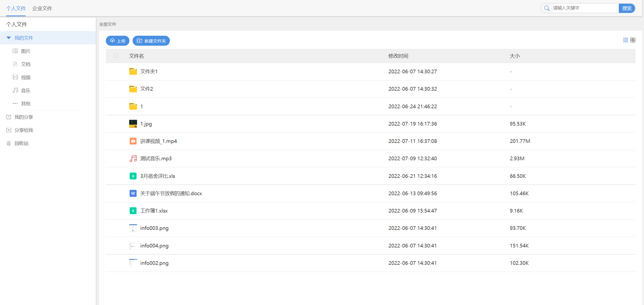Open the 文件夹1 folder icon
The width and height of the screenshot is (644, 305).
click(133, 71)
